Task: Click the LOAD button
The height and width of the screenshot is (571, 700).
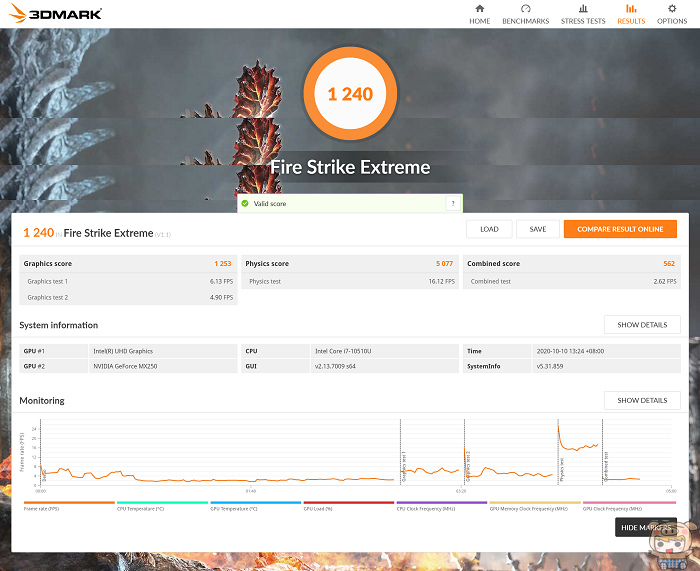Action: tap(489, 229)
